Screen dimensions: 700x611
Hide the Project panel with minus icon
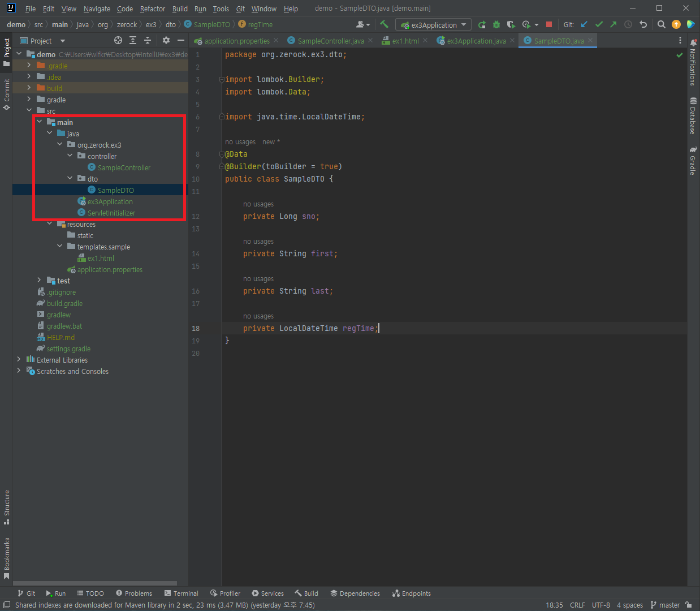point(181,40)
